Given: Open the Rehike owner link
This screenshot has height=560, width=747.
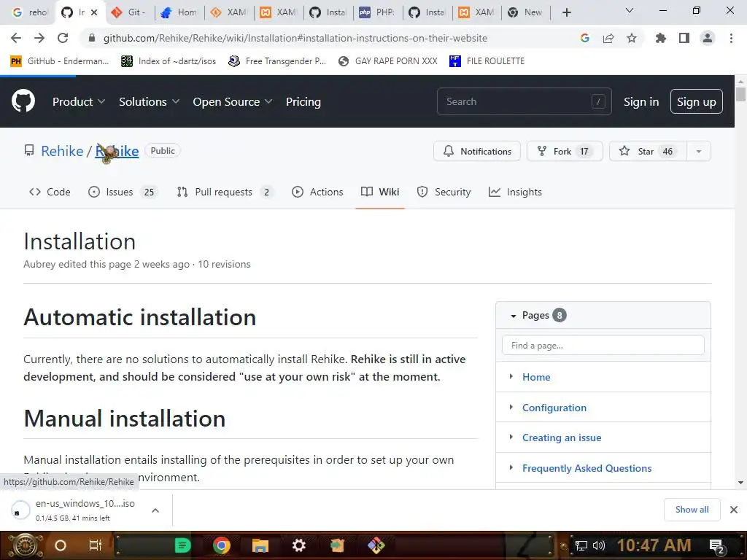Looking at the screenshot, I should (62, 151).
